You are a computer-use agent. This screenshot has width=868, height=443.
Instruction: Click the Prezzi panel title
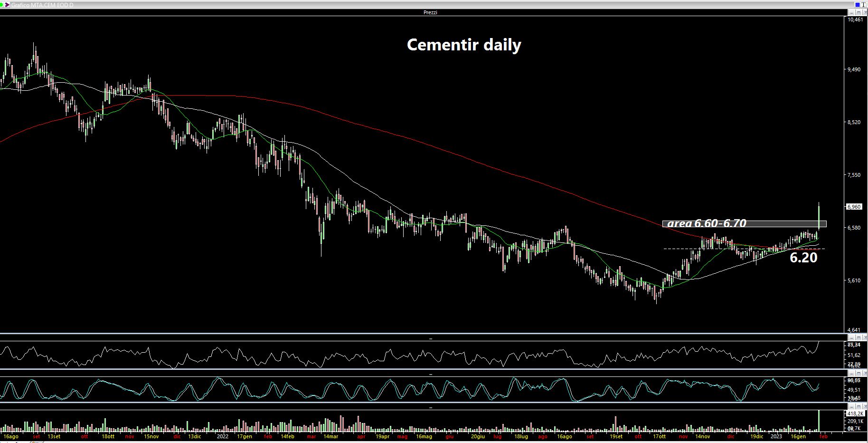pyautogui.click(x=430, y=12)
